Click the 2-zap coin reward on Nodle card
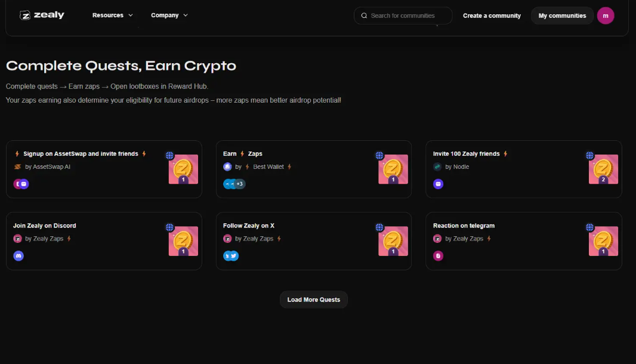 [603, 169]
